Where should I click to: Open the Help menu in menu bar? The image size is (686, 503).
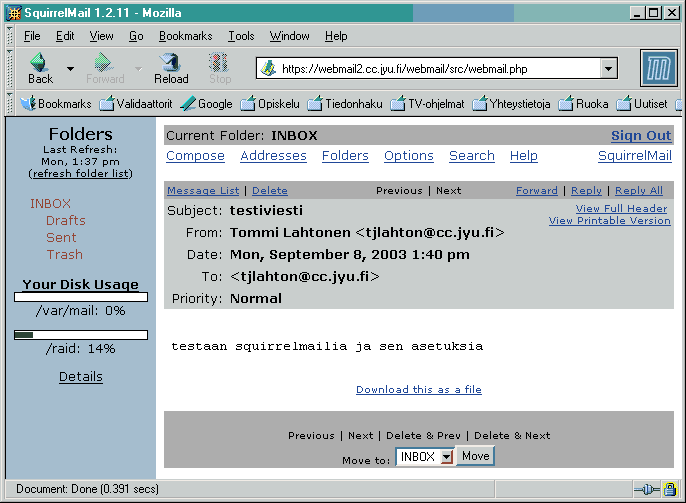[x=336, y=36]
